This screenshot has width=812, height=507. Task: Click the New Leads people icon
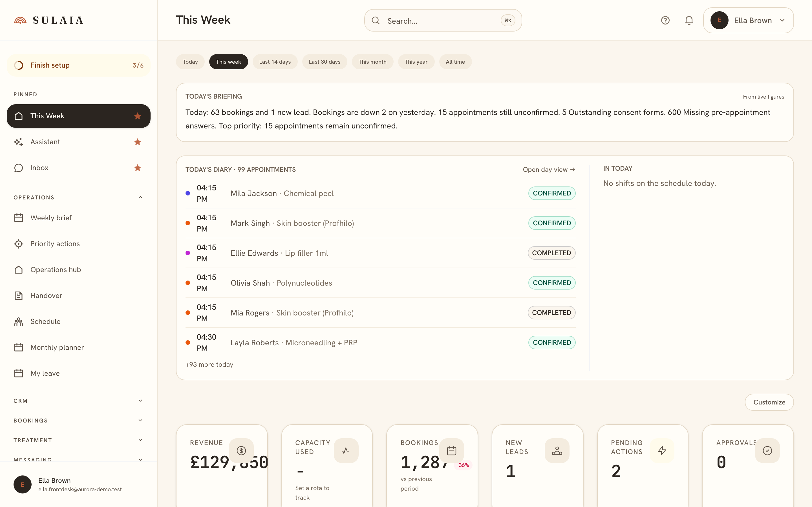point(557,450)
